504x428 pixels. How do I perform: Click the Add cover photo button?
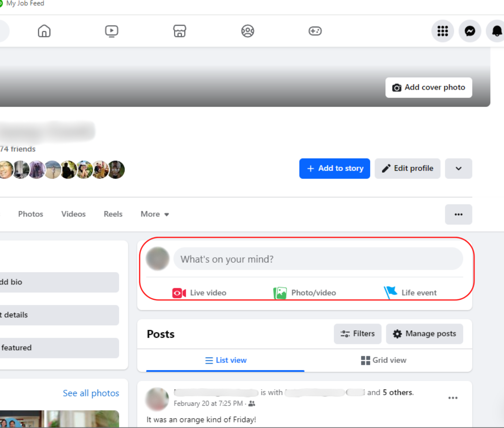point(429,87)
